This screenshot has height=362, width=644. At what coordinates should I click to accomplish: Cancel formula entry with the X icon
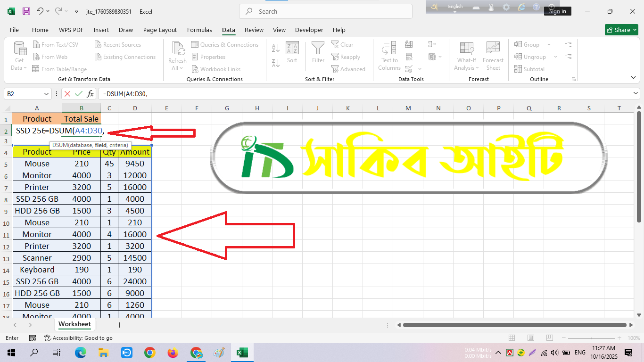pyautogui.click(x=67, y=94)
